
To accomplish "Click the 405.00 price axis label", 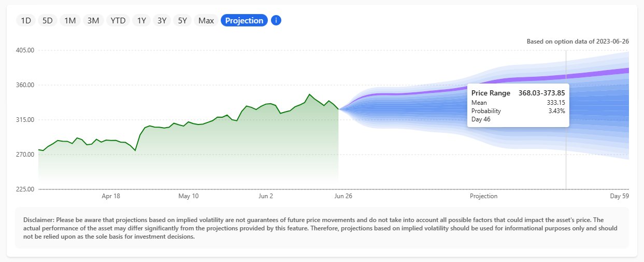I will coord(25,50).
